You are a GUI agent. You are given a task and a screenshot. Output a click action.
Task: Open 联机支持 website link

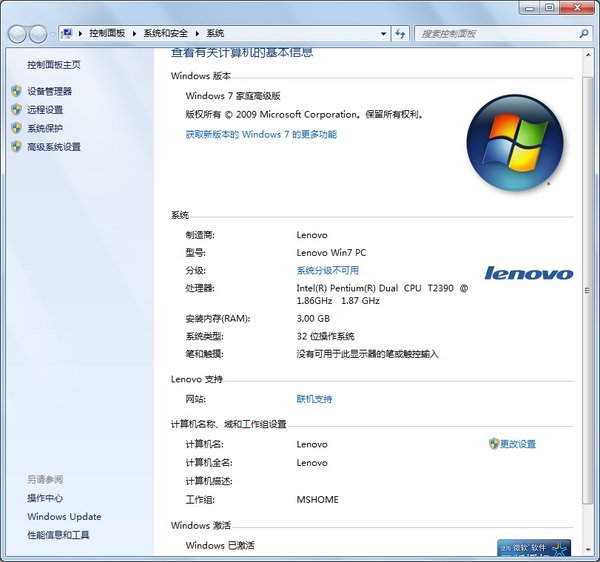pos(314,399)
